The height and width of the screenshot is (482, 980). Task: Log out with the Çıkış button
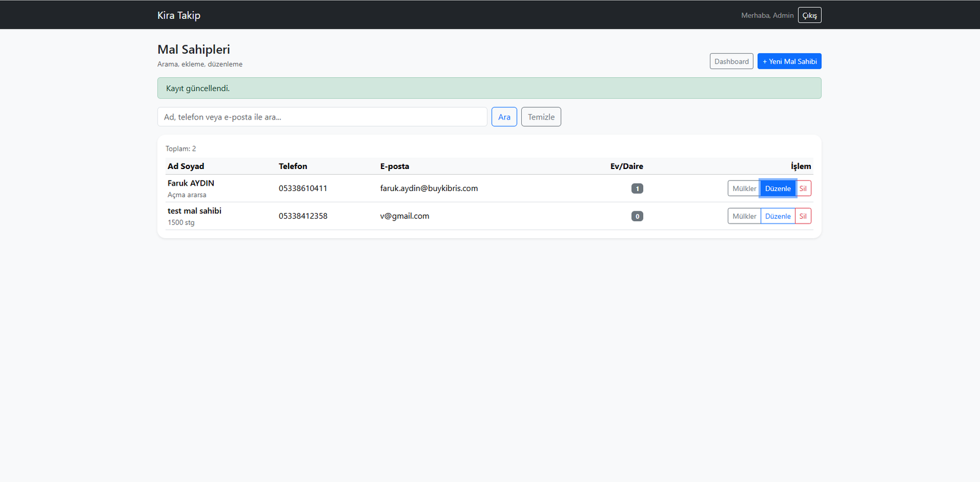click(x=809, y=15)
